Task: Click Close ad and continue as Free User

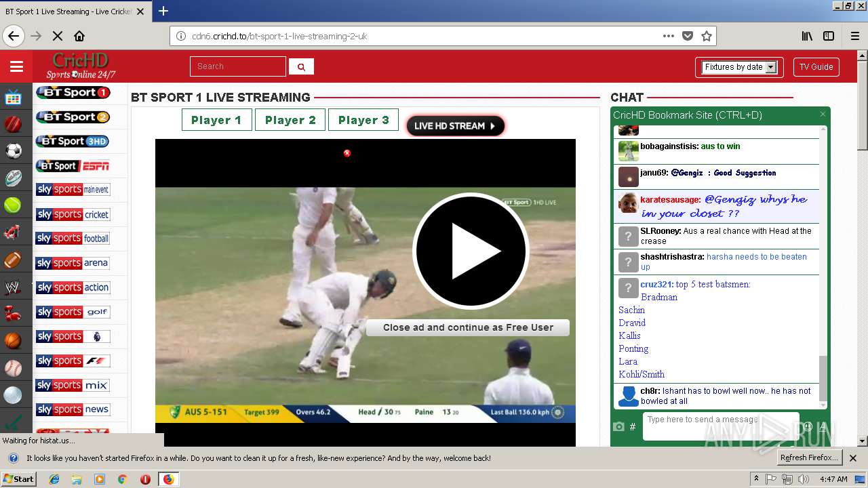Action: pos(468,327)
